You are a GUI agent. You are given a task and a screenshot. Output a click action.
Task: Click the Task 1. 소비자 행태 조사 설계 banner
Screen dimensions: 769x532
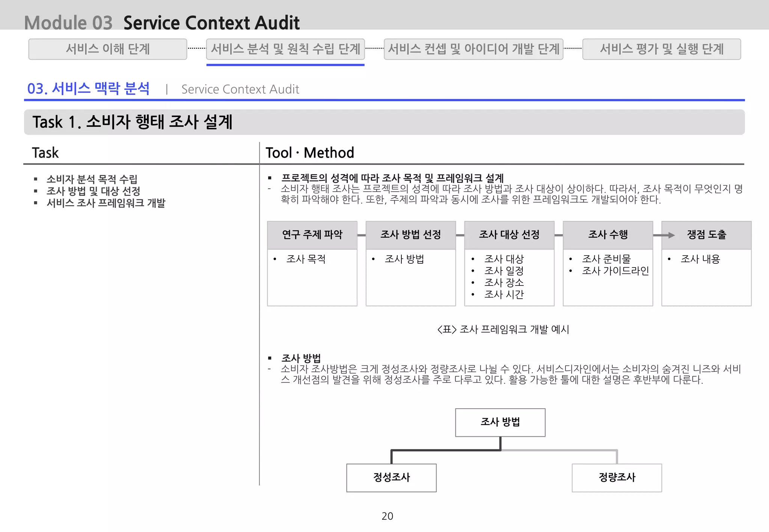[x=384, y=122]
